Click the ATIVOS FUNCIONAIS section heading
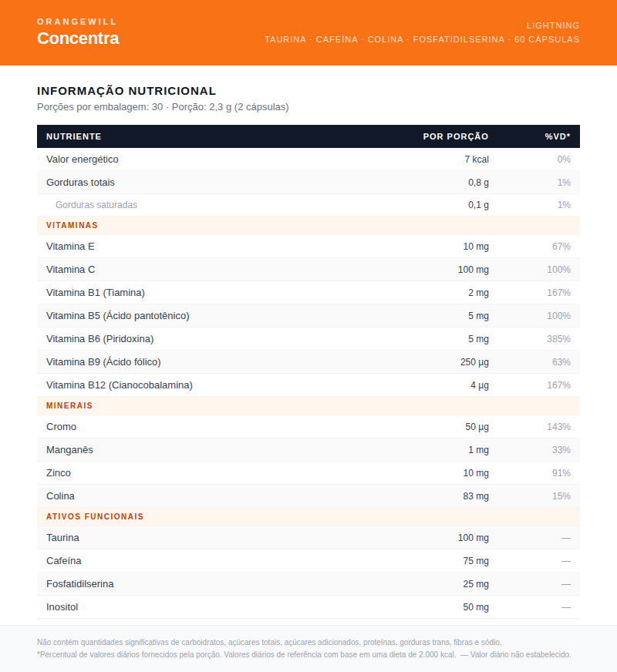The height and width of the screenshot is (672, 617). (95, 516)
